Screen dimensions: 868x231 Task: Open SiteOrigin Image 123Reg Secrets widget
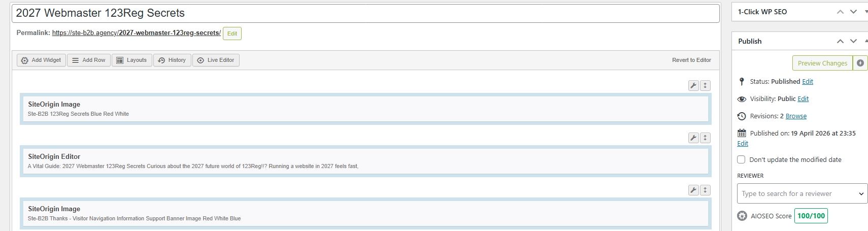[365, 109]
